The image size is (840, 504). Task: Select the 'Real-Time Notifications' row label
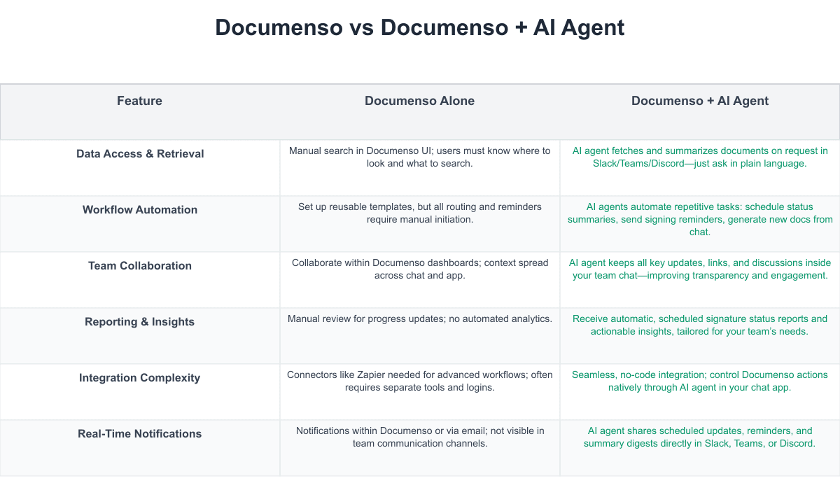[140, 433]
